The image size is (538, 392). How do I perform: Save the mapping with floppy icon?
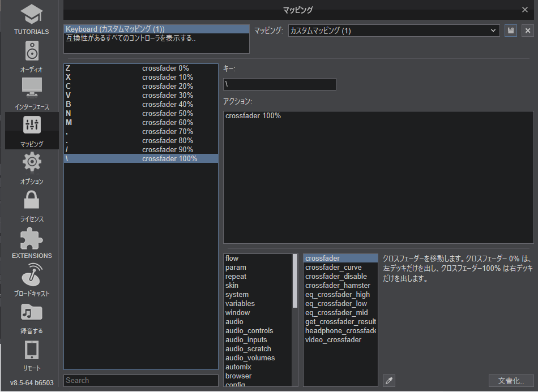[x=511, y=31]
